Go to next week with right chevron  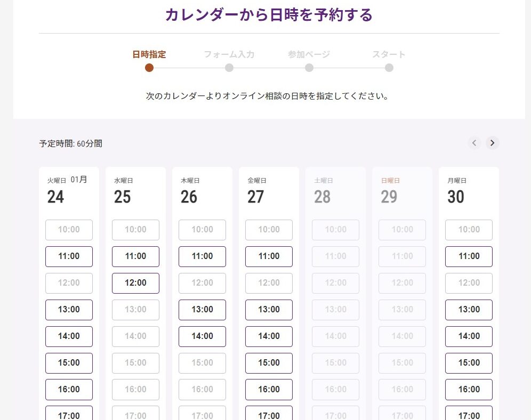(493, 143)
